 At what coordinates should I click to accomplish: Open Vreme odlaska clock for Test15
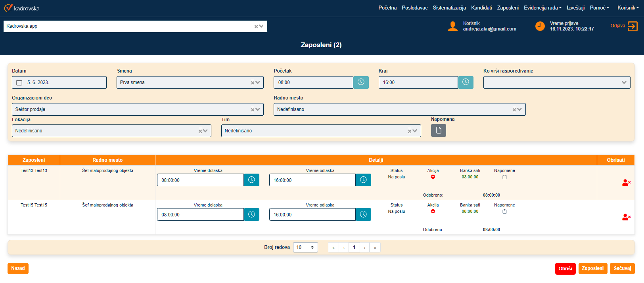pyautogui.click(x=363, y=214)
